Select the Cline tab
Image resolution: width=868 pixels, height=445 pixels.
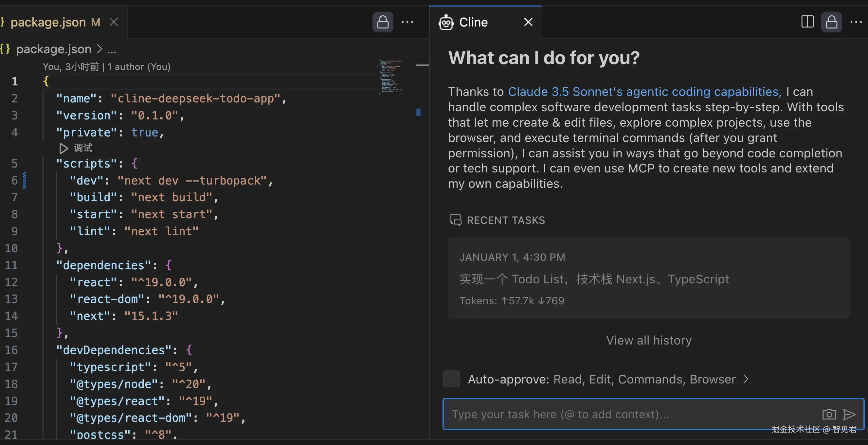(x=473, y=22)
